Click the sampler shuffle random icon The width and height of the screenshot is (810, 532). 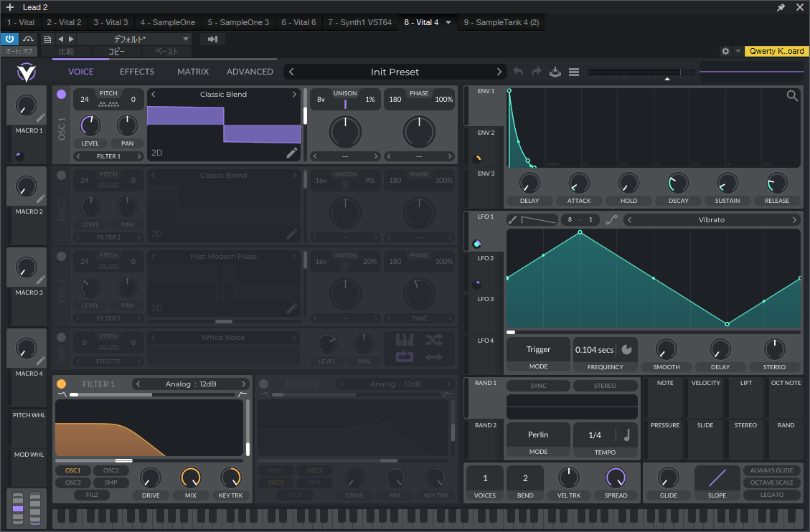433,339
